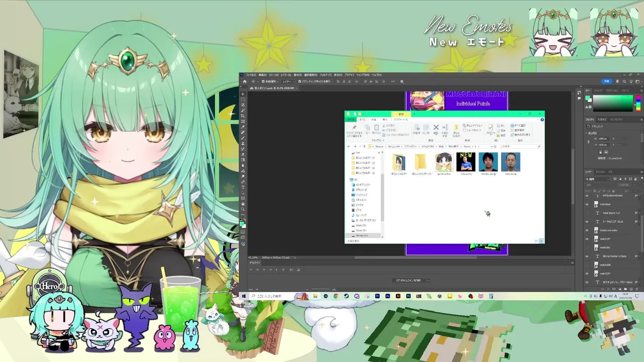Click the create video timeline button
The height and width of the screenshot is (362, 644).
click(409, 280)
